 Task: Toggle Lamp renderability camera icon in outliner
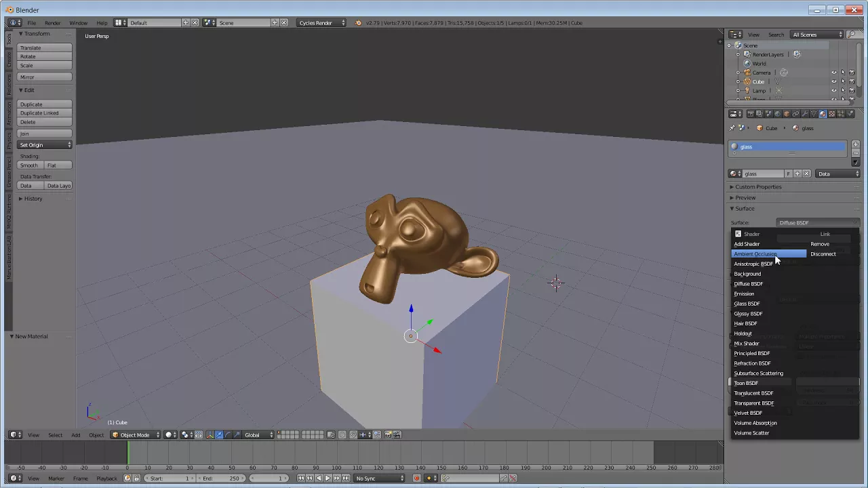tap(852, 90)
